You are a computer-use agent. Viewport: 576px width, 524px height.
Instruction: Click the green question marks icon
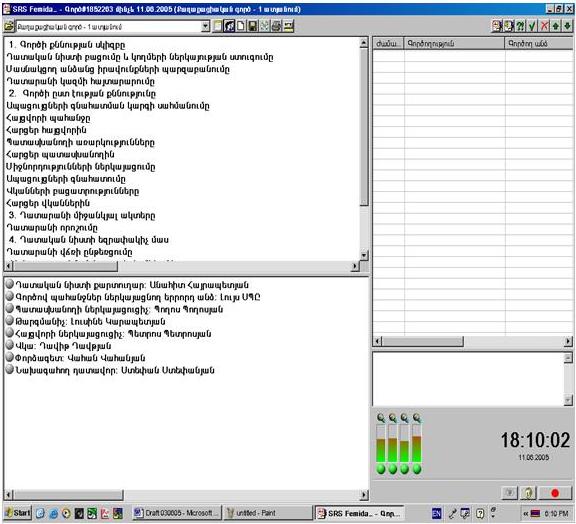click(521, 26)
